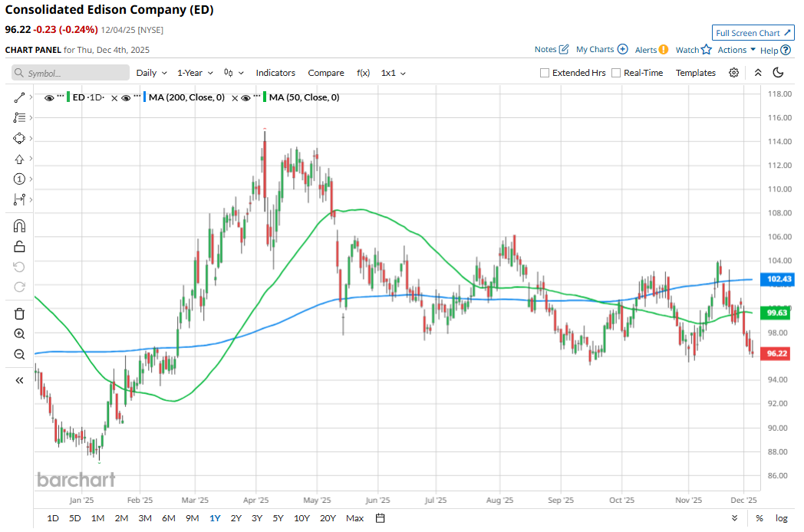Viewport: 804px width, 532px height.
Task: Open the 1-Year period dropdown
Action: (195, 73)
